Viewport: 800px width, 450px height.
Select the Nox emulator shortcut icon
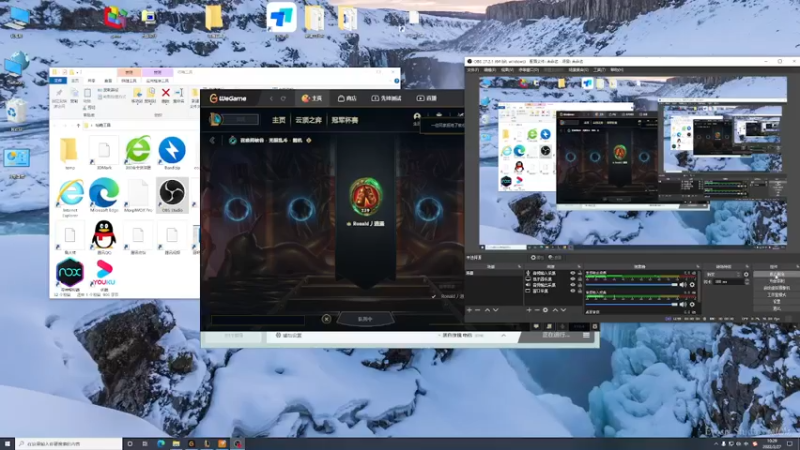[70, 274]
